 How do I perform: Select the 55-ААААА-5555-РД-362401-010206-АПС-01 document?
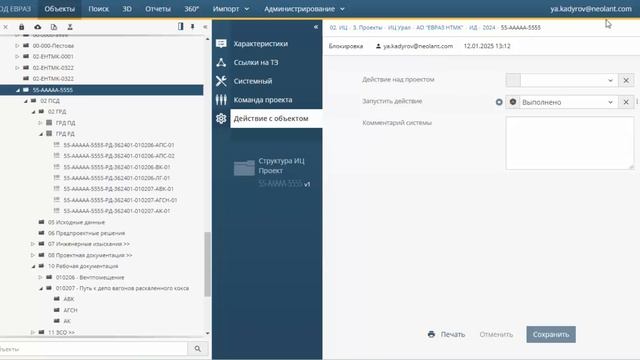click(x=119, y=145)
